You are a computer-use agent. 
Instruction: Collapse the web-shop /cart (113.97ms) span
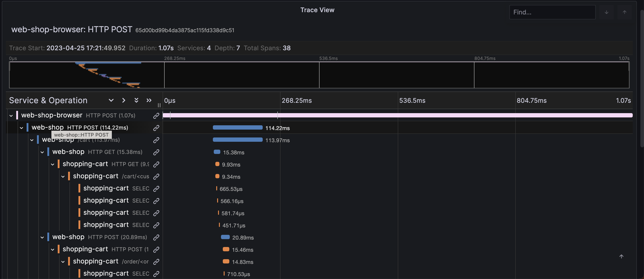(x=32, y=140)
